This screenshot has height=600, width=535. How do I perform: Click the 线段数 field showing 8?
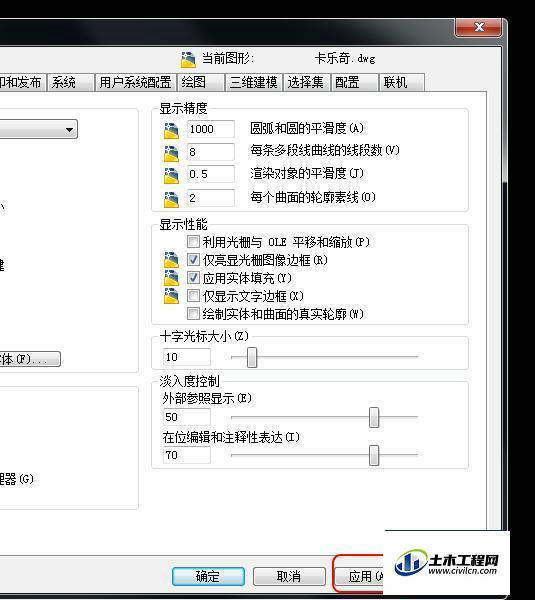click(210, 152)
